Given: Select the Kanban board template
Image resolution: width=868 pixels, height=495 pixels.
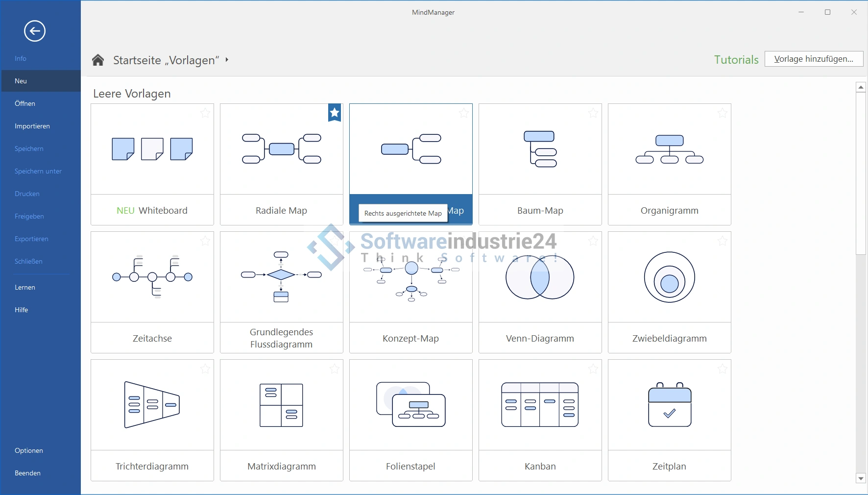Looking at the screenshot, I should click(540, 405).
